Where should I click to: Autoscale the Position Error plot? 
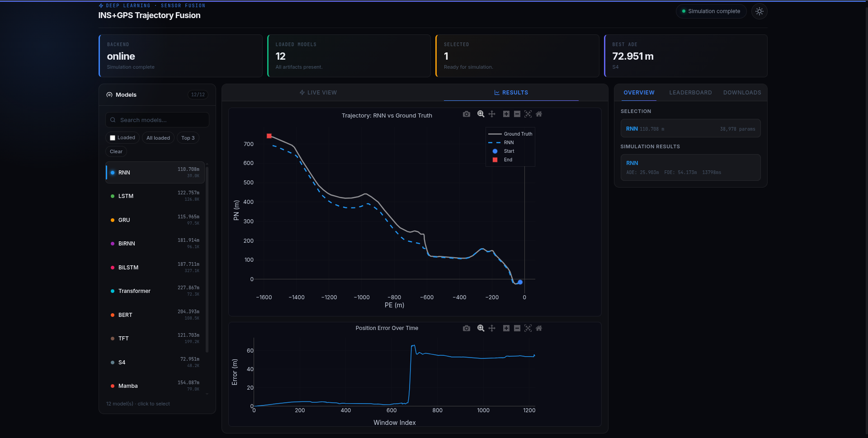click(x=528, y=328)
